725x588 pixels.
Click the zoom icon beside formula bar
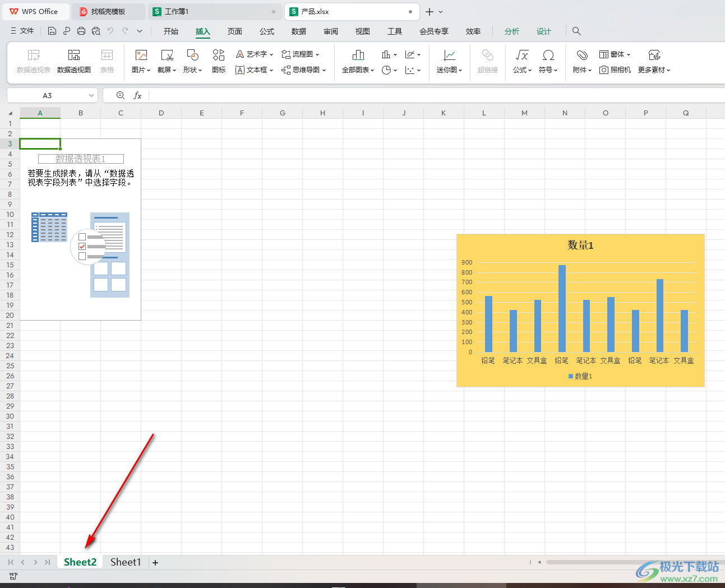121,96
